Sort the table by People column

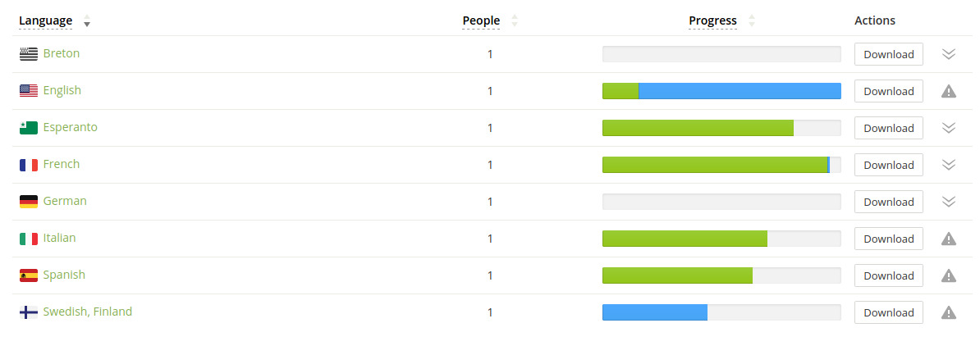(481, 20)
